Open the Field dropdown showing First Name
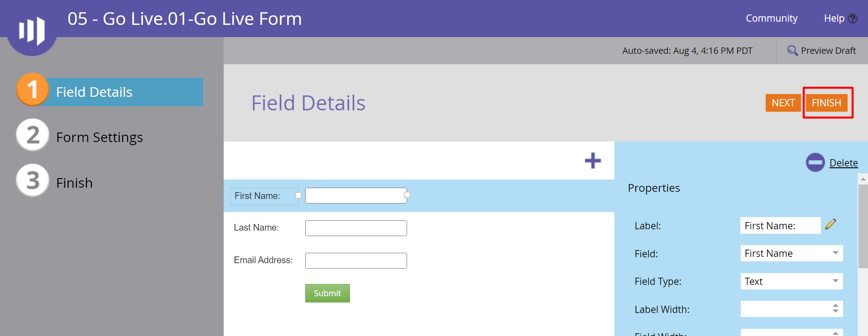Image resolution: width=868 pixels, height=336 pixels. 791,253
